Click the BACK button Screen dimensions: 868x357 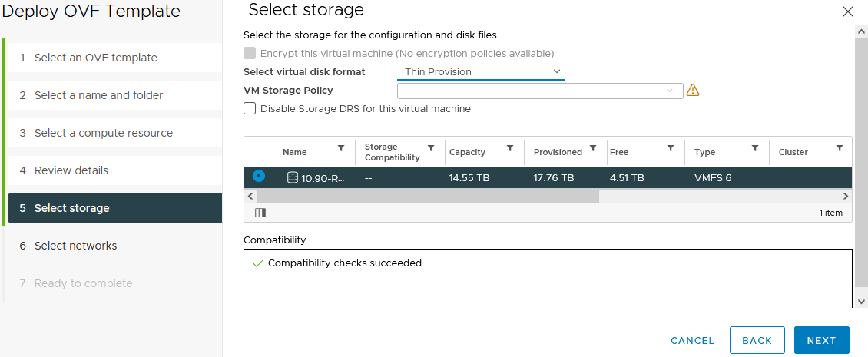(757, 340)
